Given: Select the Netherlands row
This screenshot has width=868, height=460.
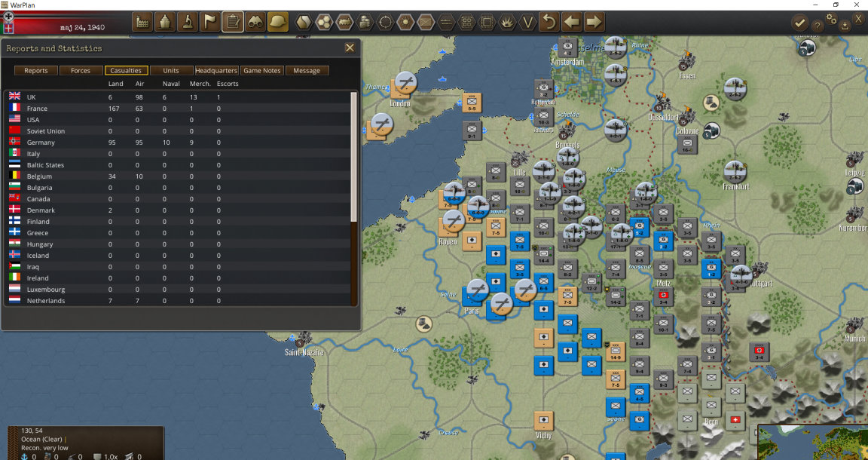Looking at the screenshot, I should [177, 300].
